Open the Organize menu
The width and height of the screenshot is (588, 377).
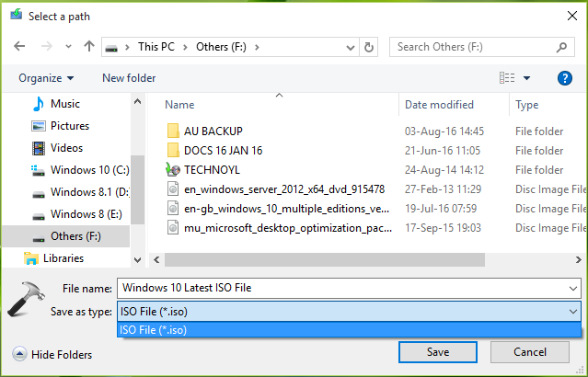[x=46, y=78]
